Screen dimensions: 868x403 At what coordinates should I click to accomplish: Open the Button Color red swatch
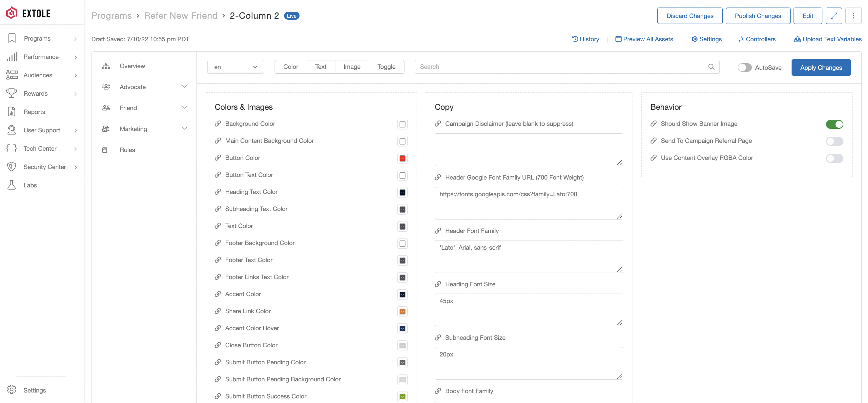click(x=402, y=158)
